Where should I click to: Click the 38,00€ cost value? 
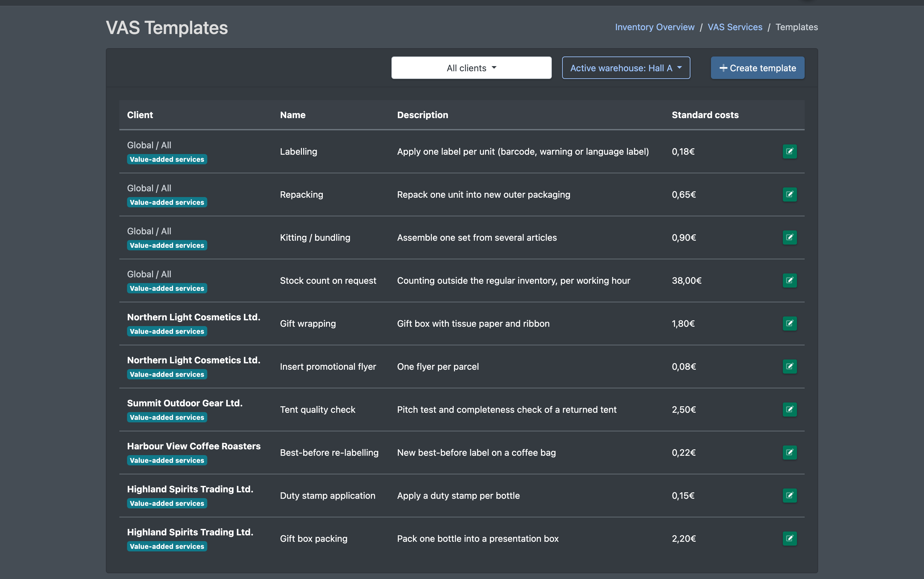click(687, 281)
